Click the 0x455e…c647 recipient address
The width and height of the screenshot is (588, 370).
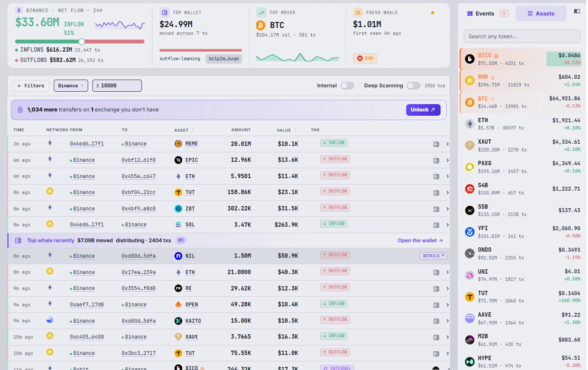(x=138, y=176)
